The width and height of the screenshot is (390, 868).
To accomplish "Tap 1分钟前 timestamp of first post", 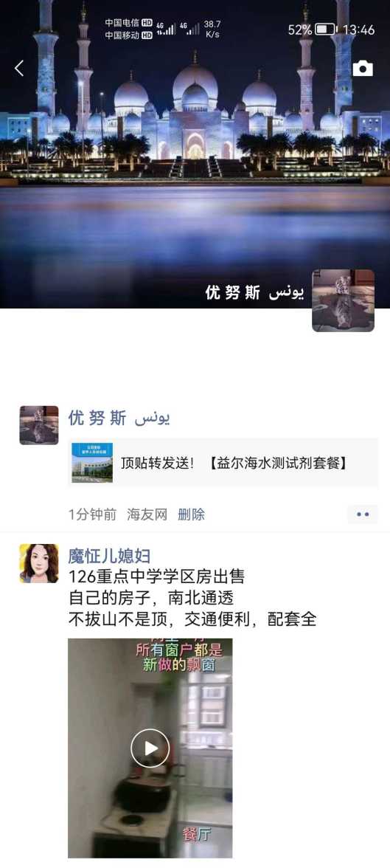I will [x=92, y=514].
